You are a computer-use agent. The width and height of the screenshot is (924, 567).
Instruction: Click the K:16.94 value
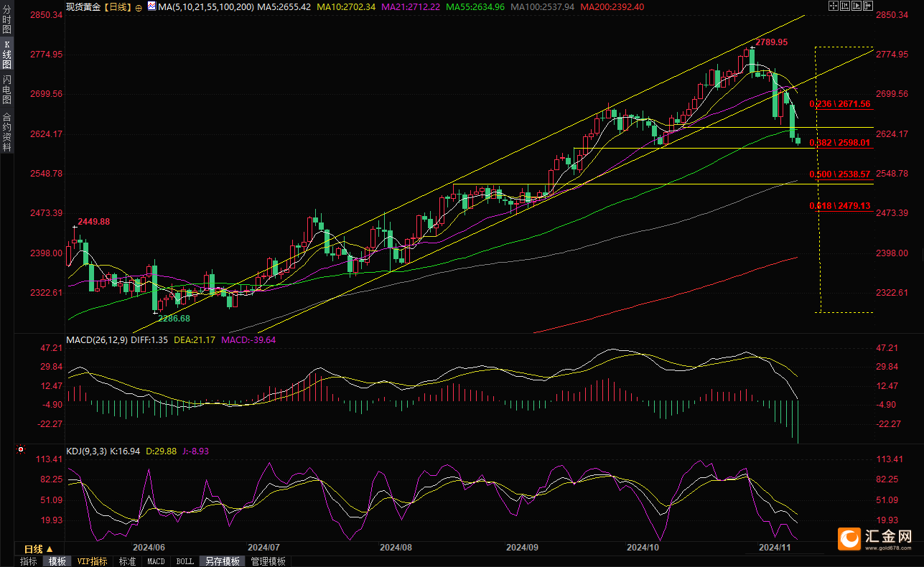point(126,451)
